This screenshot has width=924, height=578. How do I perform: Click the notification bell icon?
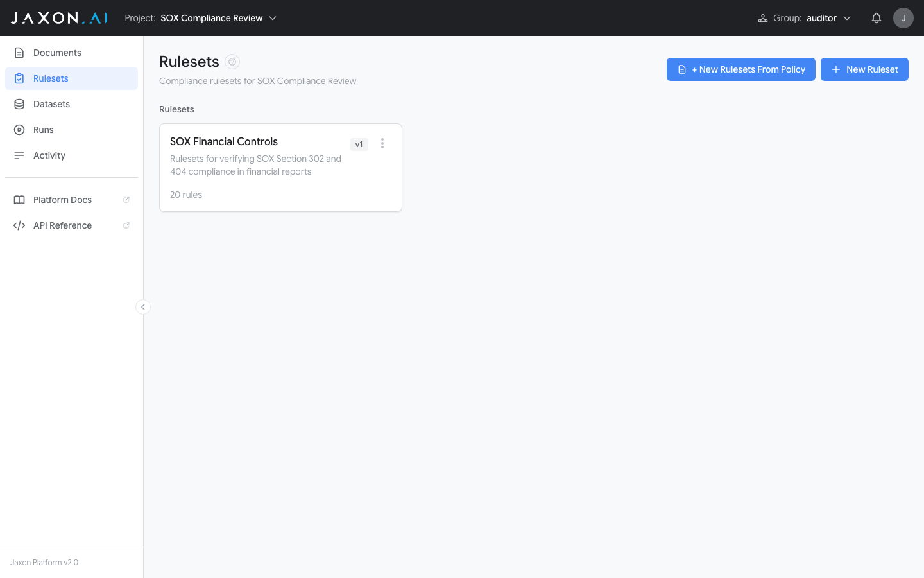(x=877, y=17)
